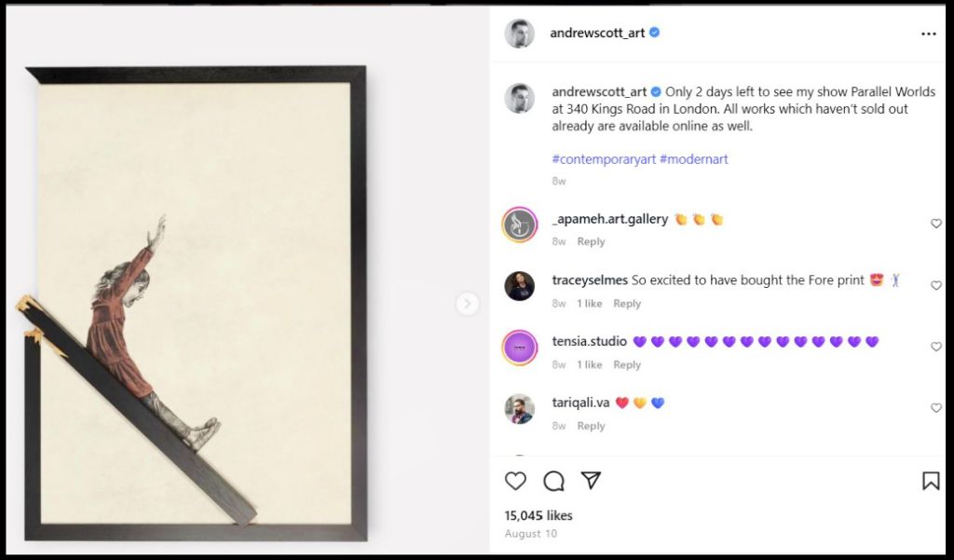Like traceyselmes' comment with its heart icon
The image size is (954, 560).
(x=936, y=285)
